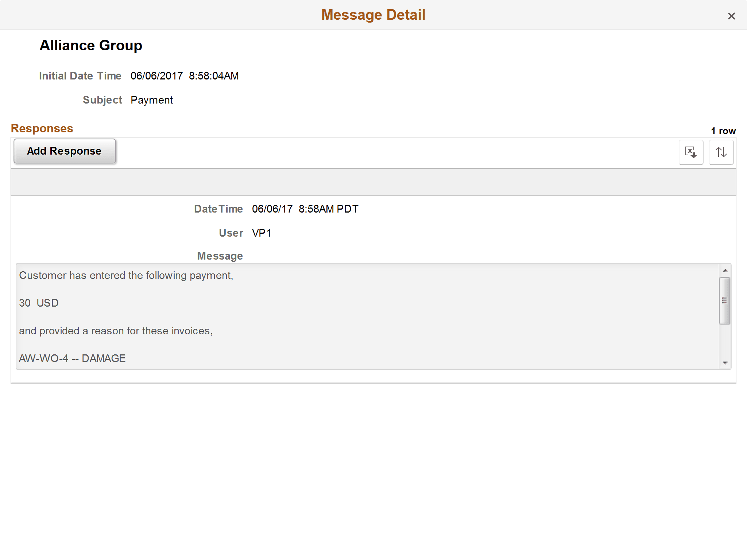This screenshot has height=560, width=747.
Task: Open the sort options for the Responses grid
Action: click(721, 152)
